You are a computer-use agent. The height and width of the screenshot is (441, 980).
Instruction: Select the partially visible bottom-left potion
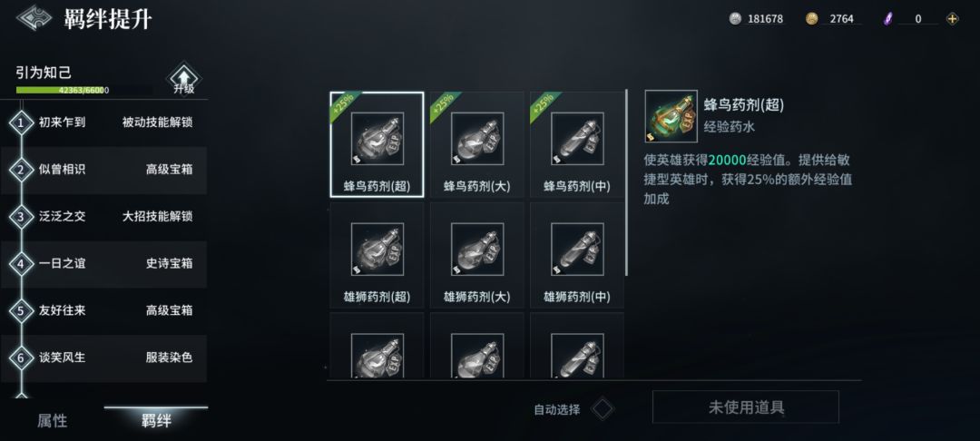pyautogui.click(x=377, y=346)
